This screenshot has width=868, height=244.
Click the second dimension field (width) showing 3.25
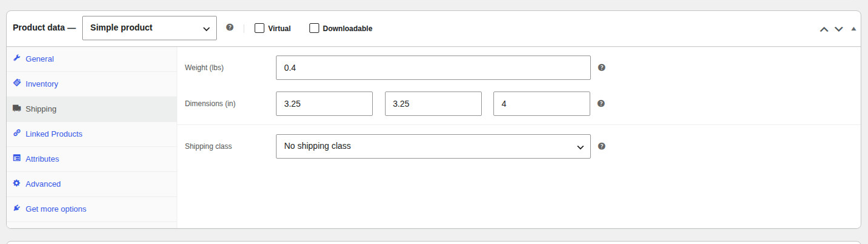[433, 104]
